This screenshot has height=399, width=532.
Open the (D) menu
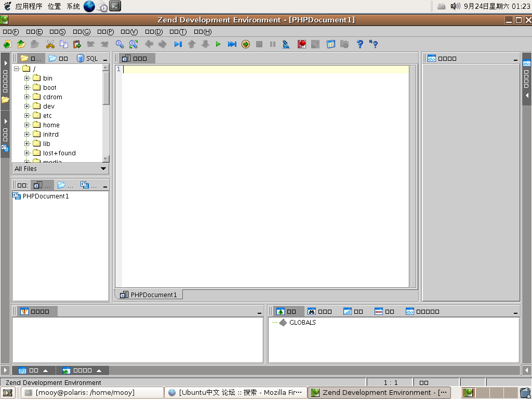click(154, 32)
